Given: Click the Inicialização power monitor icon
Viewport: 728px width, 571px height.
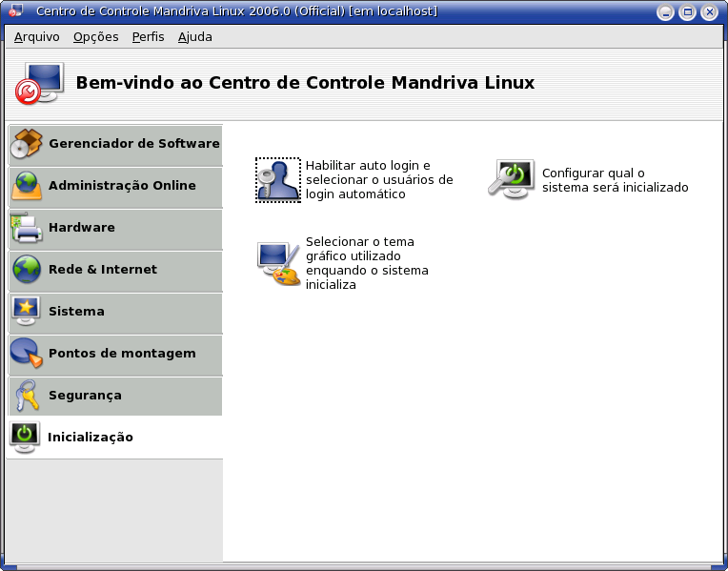Looking at the screenshot, I should tap(25, 438).
